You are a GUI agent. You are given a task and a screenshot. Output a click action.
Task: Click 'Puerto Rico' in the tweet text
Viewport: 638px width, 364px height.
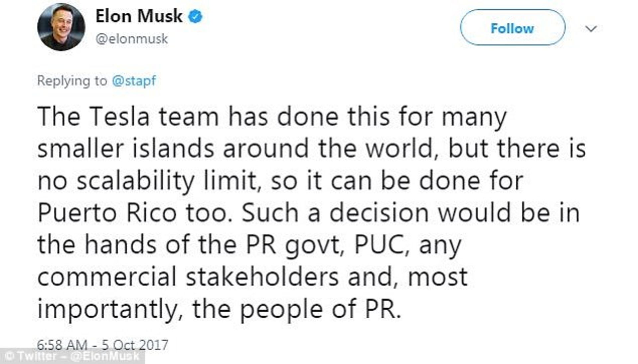107,213
